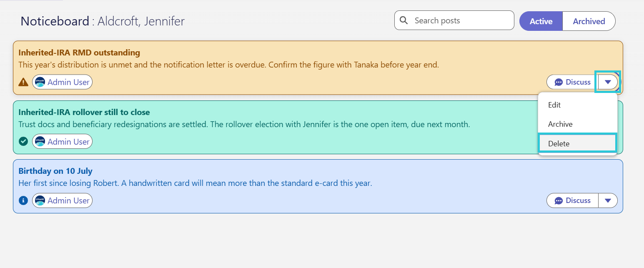644x268 pixels.
Task: Collapse the RMD post actions dropdown arrow
Action: [608, 82]
